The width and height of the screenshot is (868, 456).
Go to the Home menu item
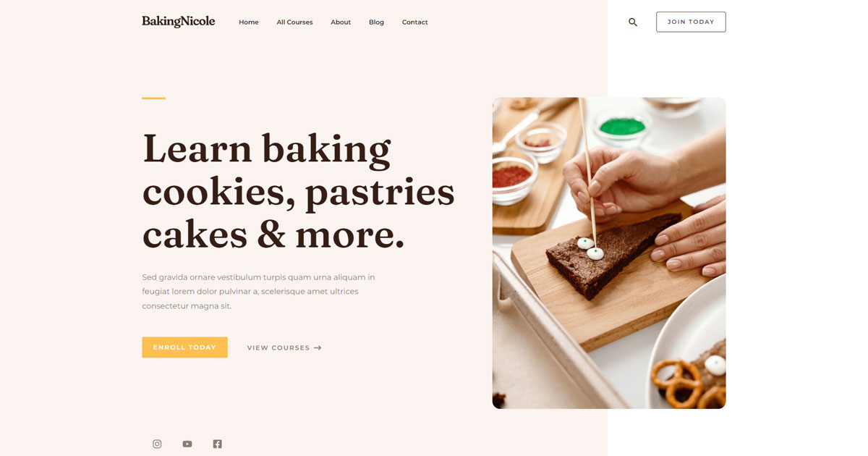(249, 22)
